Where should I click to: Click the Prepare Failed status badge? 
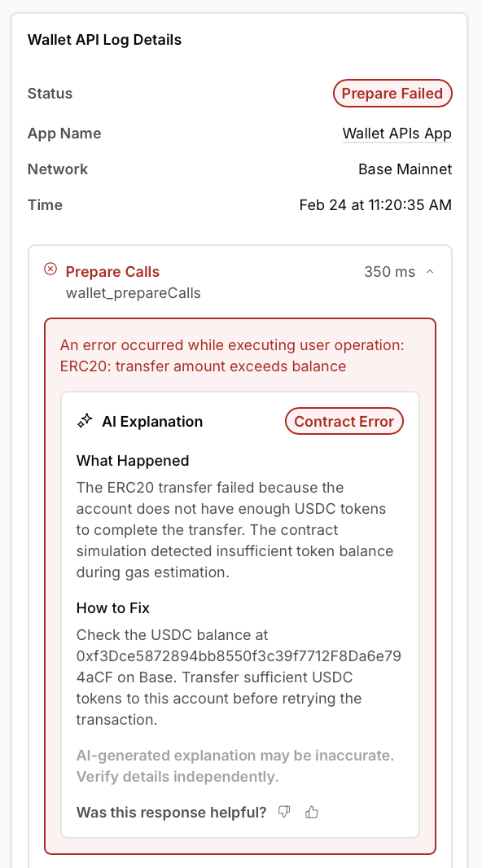point(392,93)
